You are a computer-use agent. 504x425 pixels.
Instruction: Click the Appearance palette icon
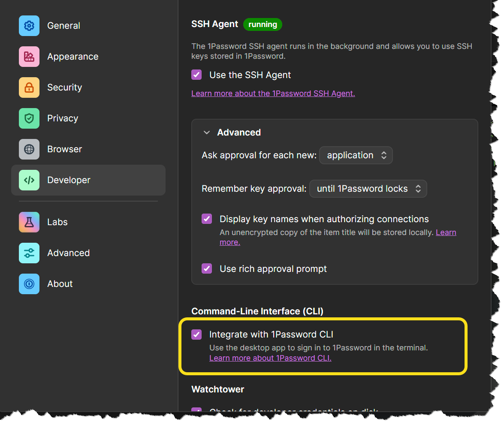29,57
